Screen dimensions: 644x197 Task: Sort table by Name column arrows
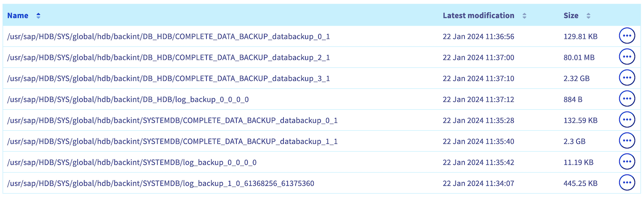click(x=38, y=15)
